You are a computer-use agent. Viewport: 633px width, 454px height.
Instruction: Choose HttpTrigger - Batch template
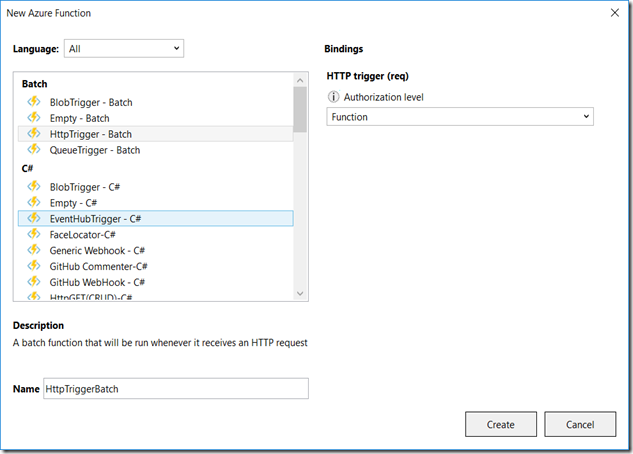click(x=155, y=134)
